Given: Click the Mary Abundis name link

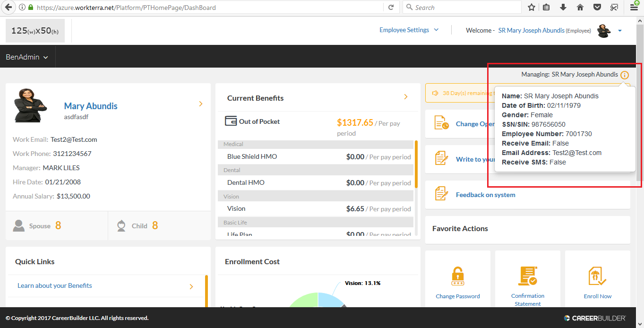Looking at the screenshot, I should pos(91,106).
